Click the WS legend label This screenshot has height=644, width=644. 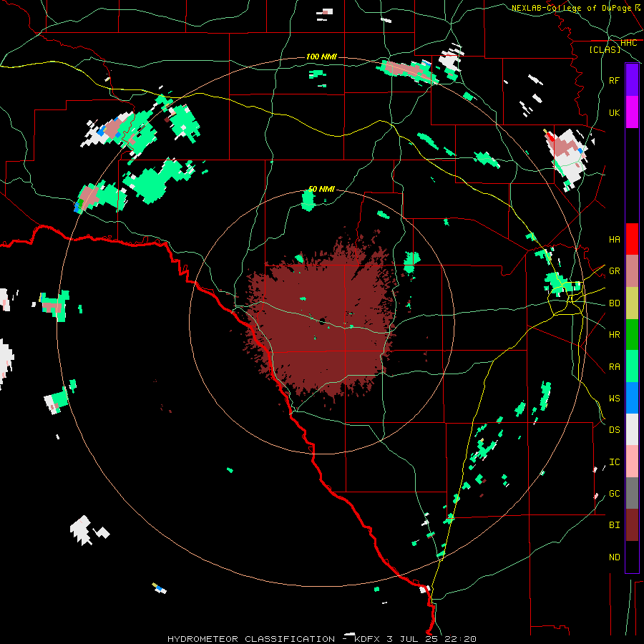click(x=615, y=399)
